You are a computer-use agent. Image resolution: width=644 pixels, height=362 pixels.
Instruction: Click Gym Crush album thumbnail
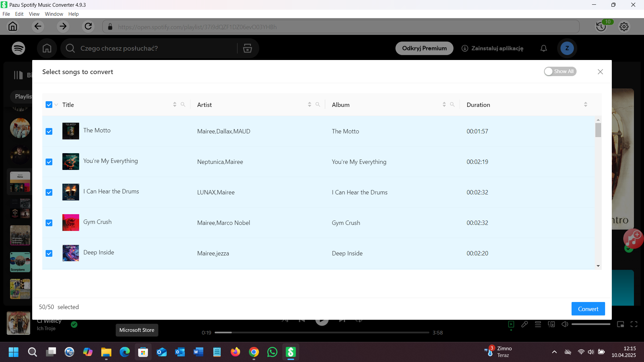71,223
